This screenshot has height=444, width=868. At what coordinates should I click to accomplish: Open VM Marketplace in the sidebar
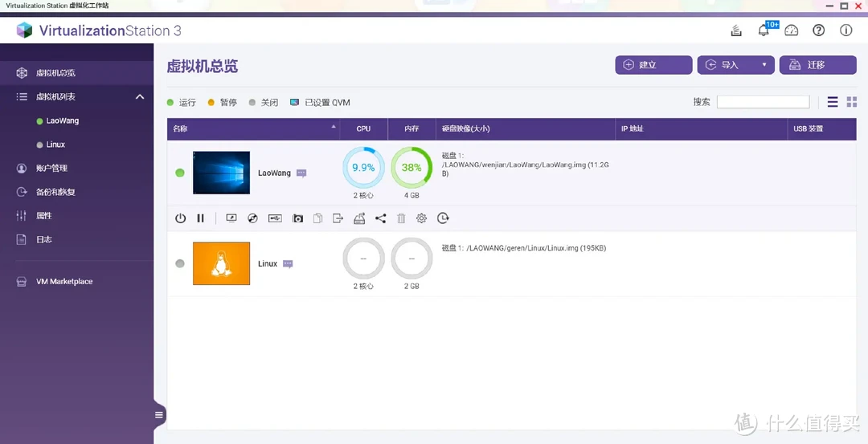coord(64,282)
